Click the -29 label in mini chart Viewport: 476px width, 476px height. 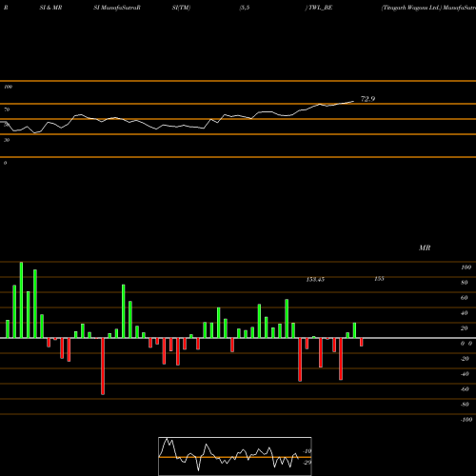click(x=307, y=463)
